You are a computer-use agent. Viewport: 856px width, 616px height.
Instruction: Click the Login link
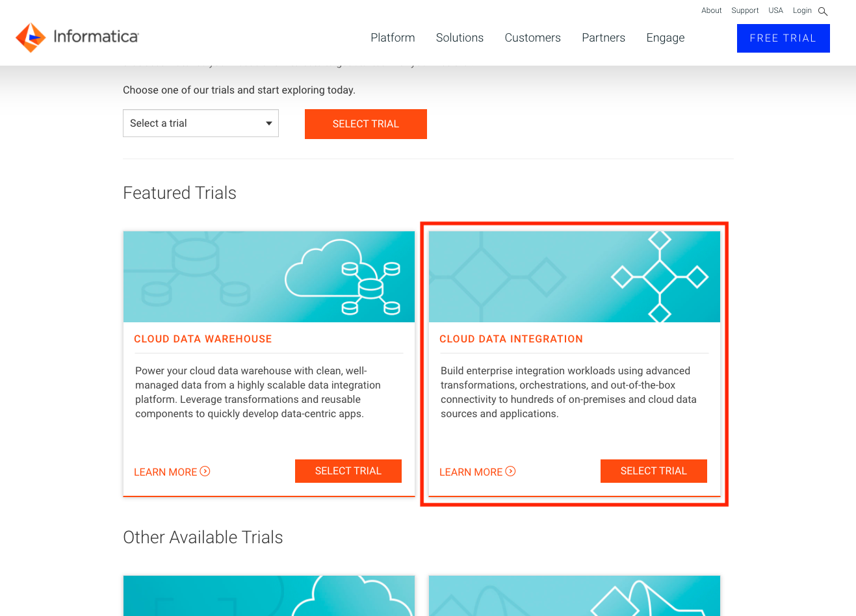click(801, 10)
